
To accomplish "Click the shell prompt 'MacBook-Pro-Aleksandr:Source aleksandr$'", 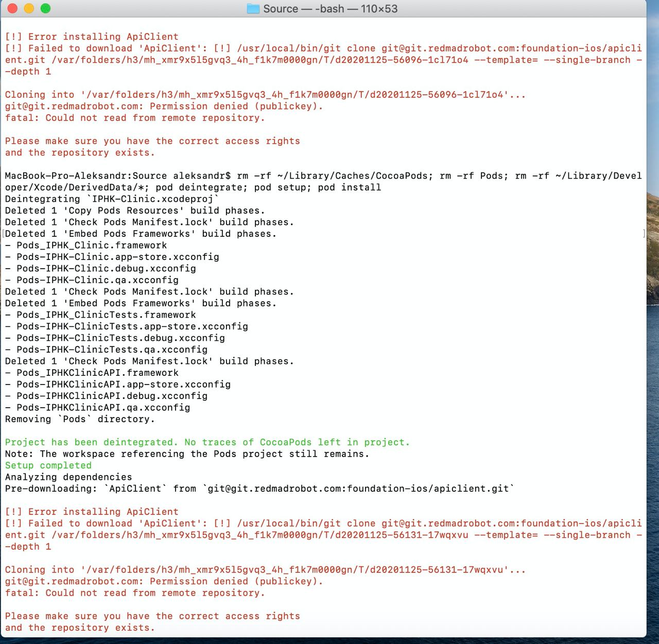I will 118,176.
